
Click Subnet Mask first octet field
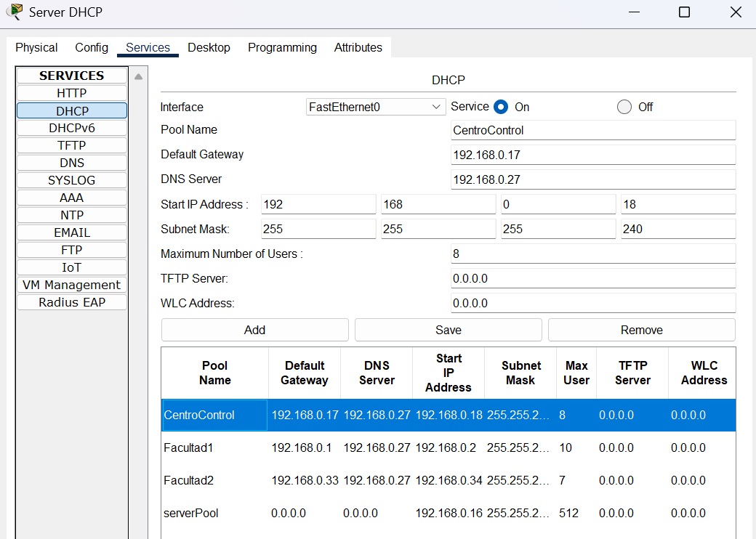pos(318,229)
